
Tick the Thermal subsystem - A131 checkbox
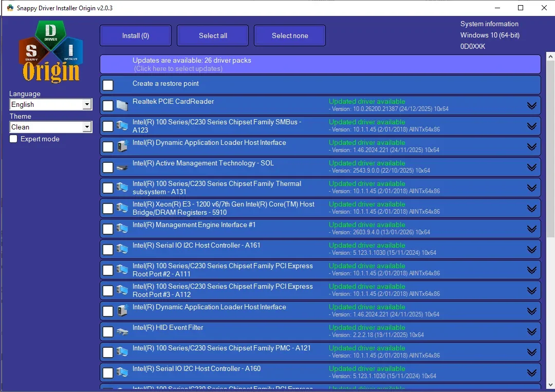108,188
